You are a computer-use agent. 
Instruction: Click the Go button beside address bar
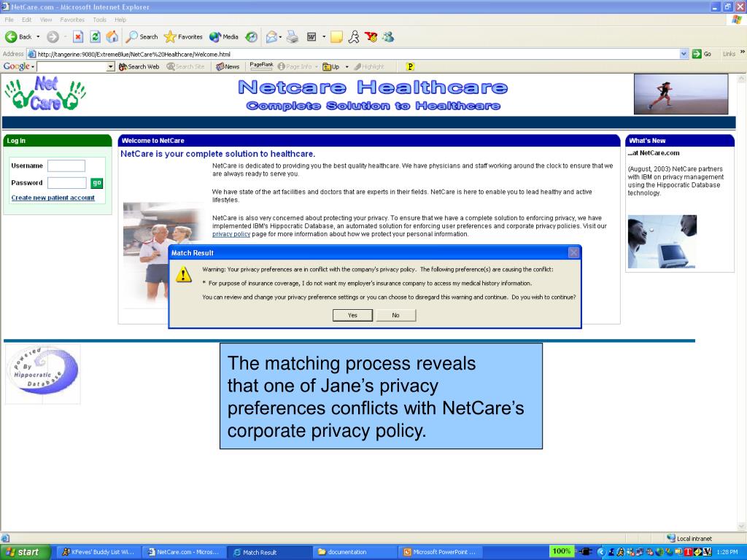(702, 54)
